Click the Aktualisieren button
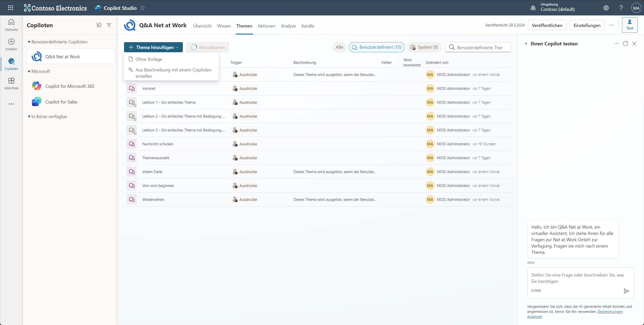Screen dimensions: 644x325 coord(208,47)
